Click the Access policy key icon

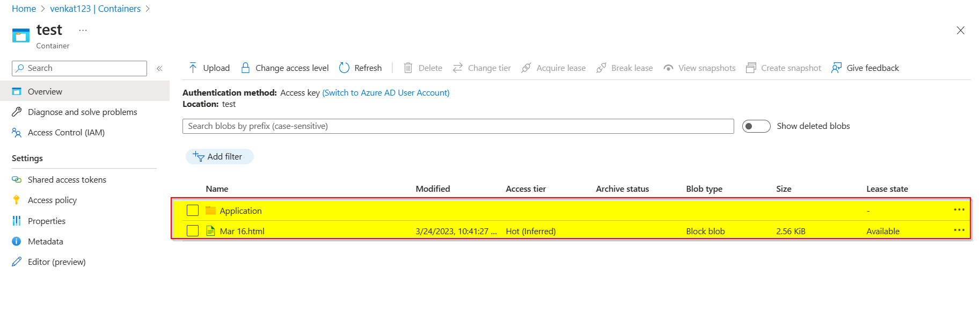[17, 200]
